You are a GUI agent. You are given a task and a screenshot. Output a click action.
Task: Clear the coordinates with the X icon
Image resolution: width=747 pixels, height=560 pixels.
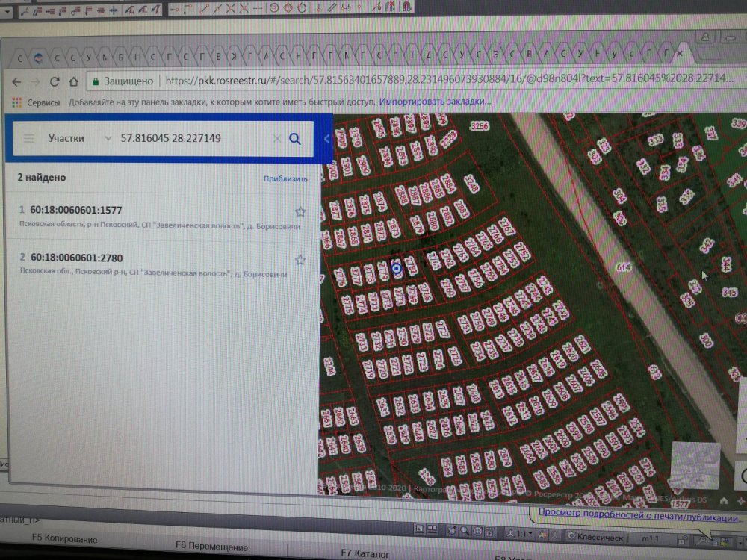(x=276, y=139)
